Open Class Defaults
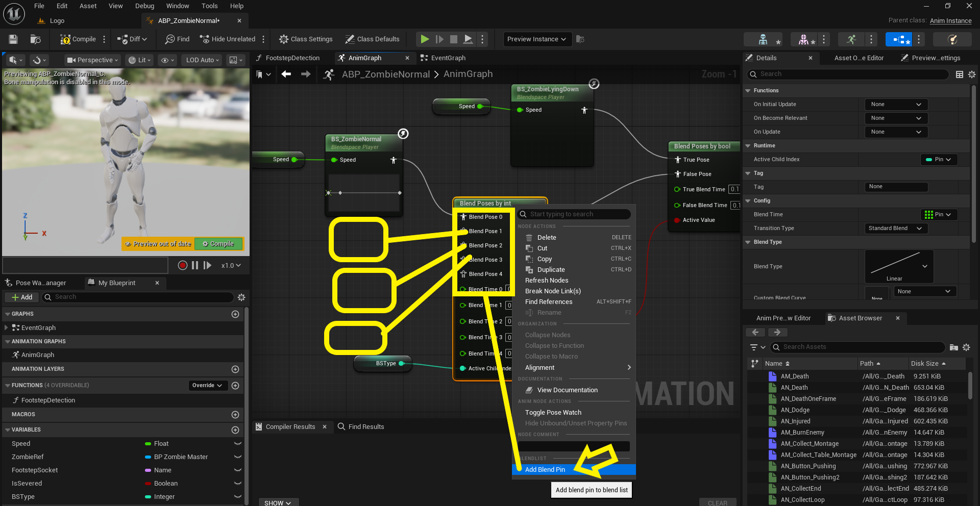The width and height of the screenshot is (980, 506). 372,39
